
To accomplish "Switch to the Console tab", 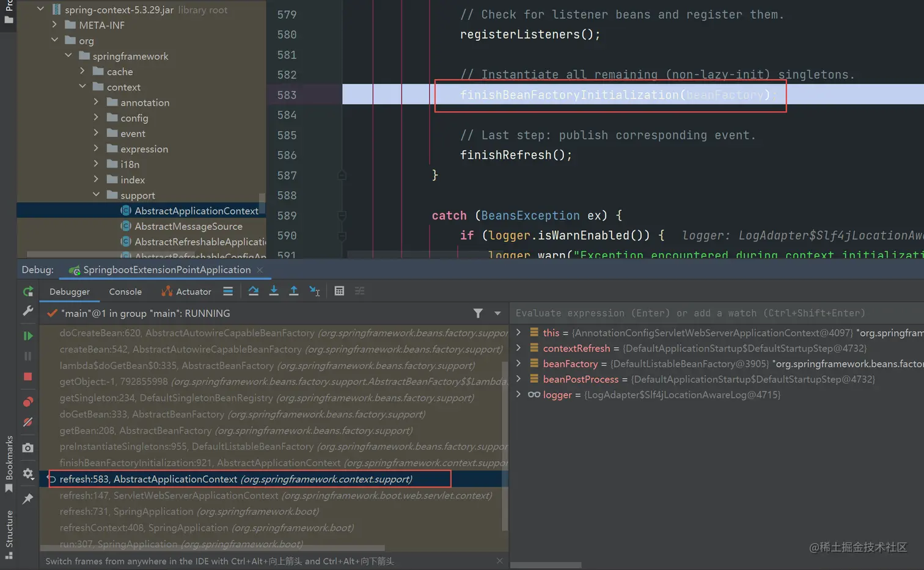I will (x=125, y=292).
